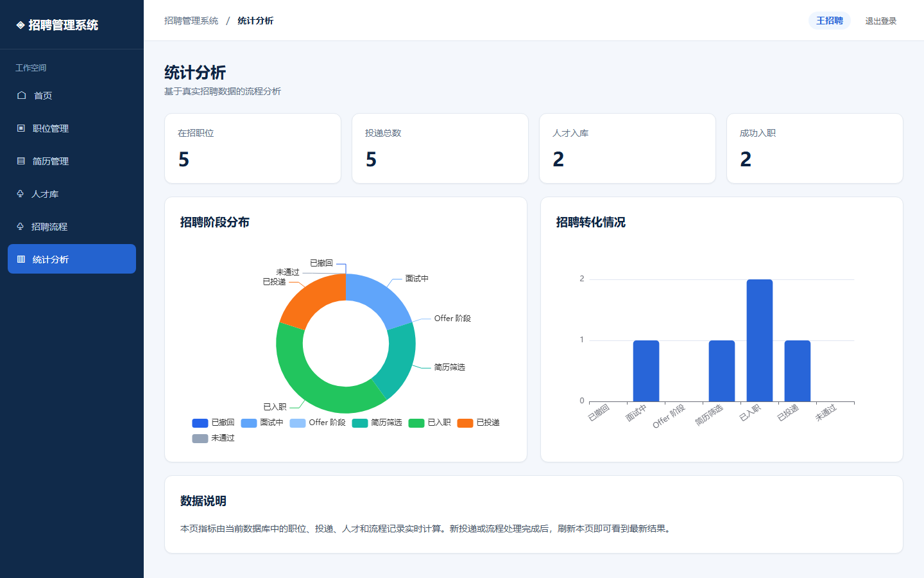Click the diamond logo next to 招聘管理系统
The width and height of the screenshot is (924, 578).
tap(21, 25)
